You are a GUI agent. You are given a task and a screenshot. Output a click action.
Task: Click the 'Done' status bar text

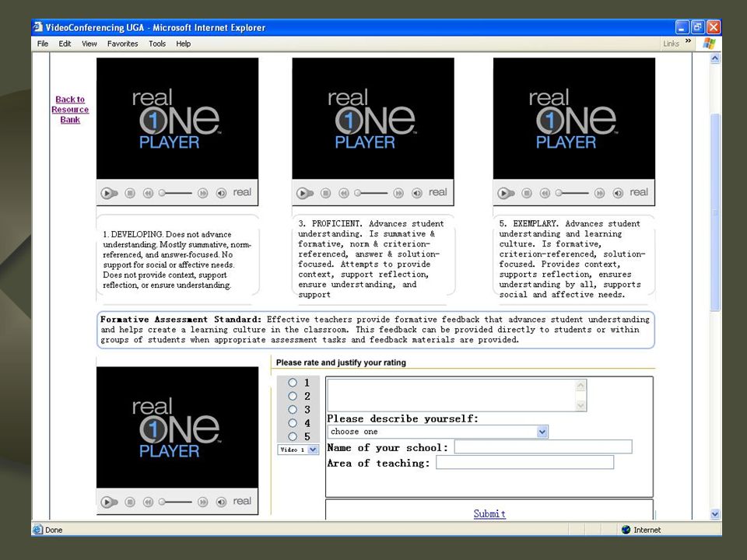coord(54,530)
